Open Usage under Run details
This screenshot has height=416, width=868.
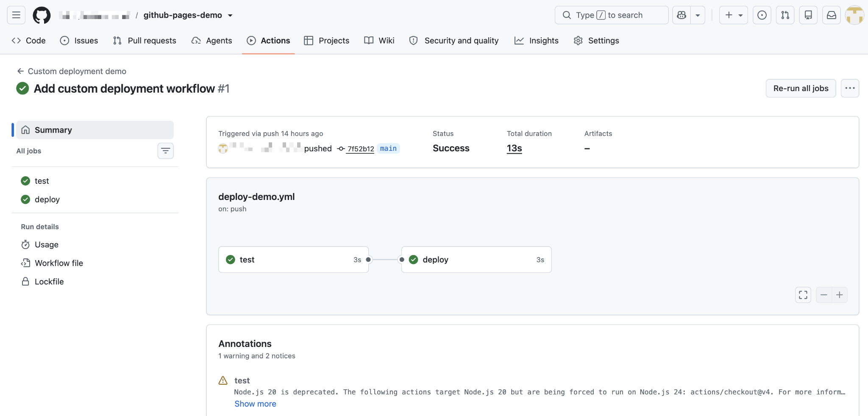point(95,245)
